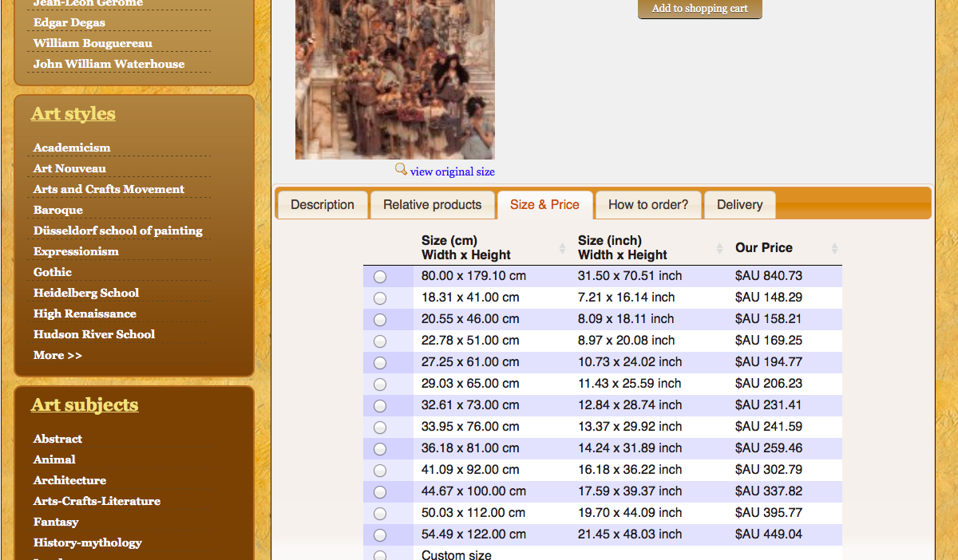Open the How to order? tab
958x560 pixels.
coord(647,205)
